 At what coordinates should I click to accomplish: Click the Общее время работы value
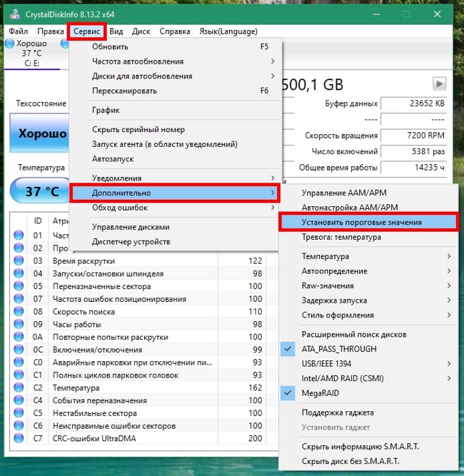click(x=413, y=168)
